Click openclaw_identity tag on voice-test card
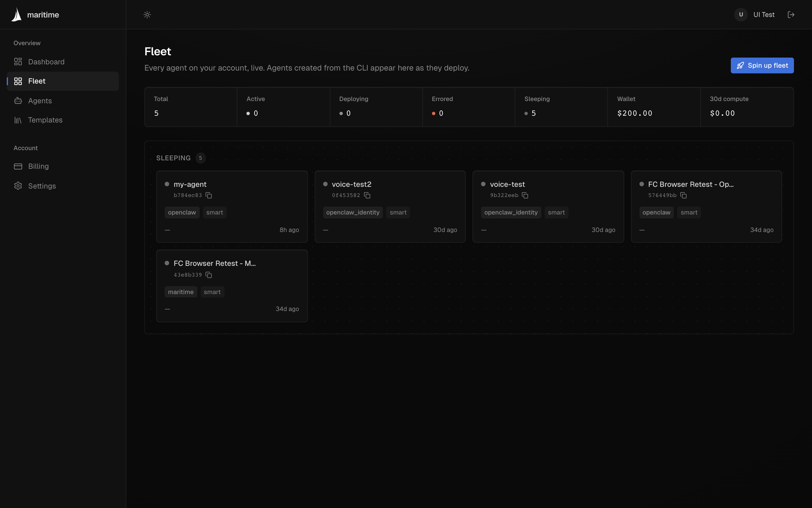The image size is (812, 508). (511, 212)
